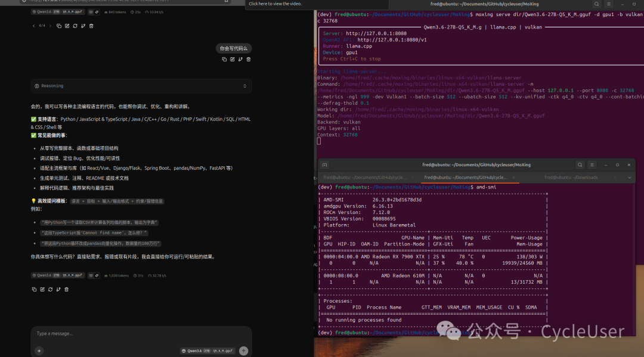Go to previous response version beside 4/4
644x357 pixels.
pyautogui.click(x=33, y=26)
